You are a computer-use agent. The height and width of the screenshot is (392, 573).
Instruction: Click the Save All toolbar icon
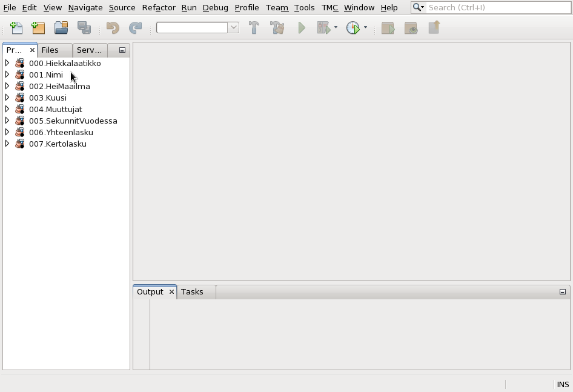84,28
